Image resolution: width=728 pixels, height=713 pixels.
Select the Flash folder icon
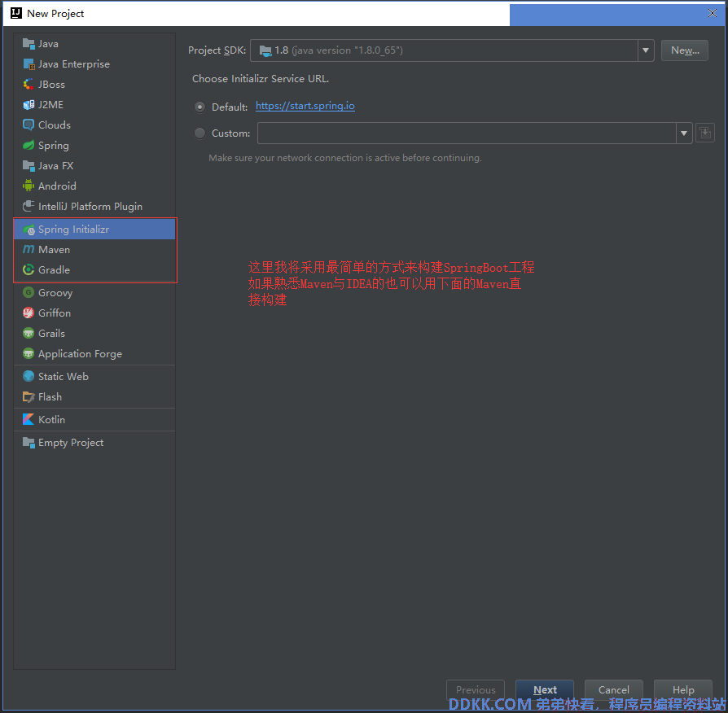coord(29,397)
